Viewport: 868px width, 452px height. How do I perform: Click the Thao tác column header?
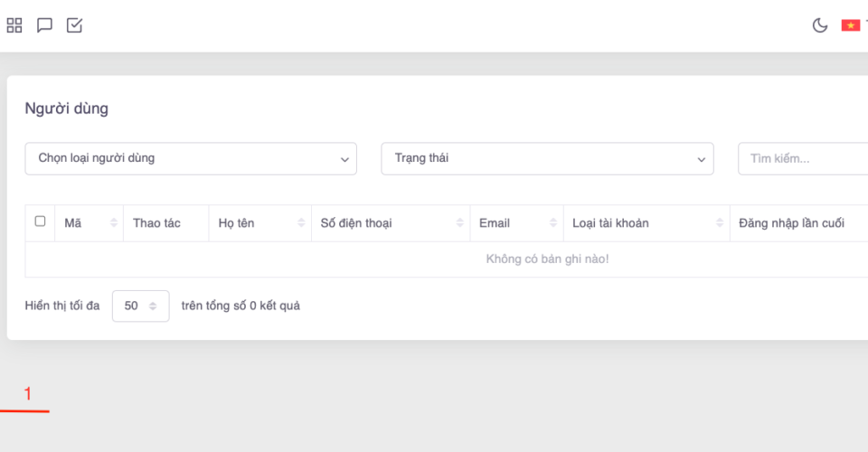click(x=156, y=223)
